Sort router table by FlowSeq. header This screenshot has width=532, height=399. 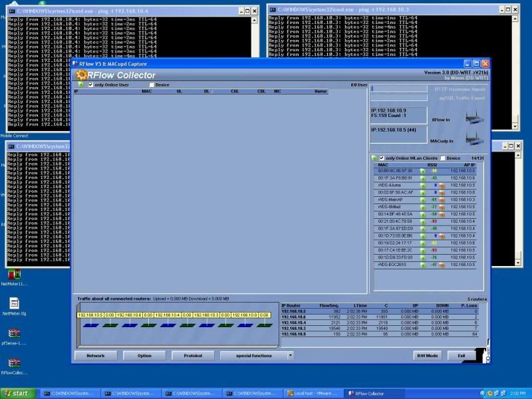coord(329,306)
